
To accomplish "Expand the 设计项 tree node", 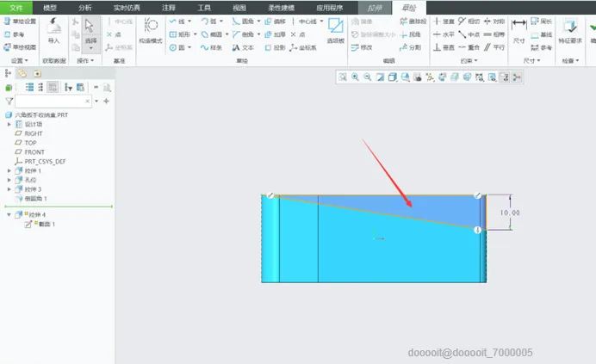I will [9, 124].
